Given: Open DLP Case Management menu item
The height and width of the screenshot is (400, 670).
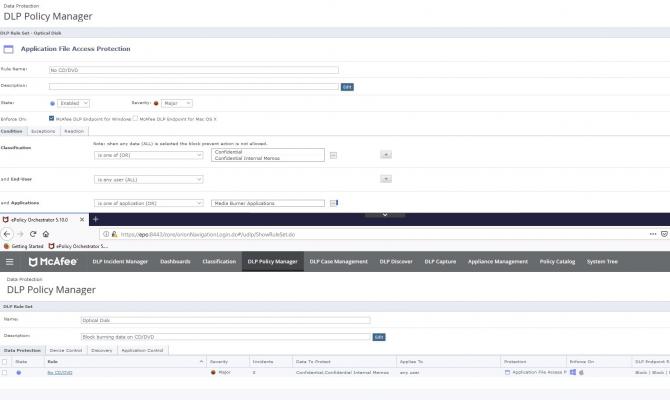Looking at the screenshot, I should [x=338, y=262].
